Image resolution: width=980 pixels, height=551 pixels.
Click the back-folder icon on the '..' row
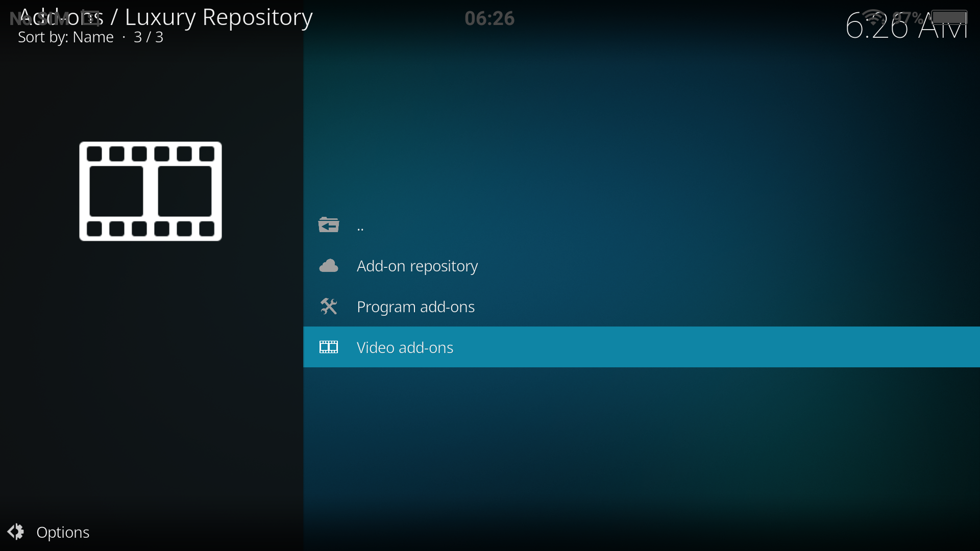click(x=329, y=224)
